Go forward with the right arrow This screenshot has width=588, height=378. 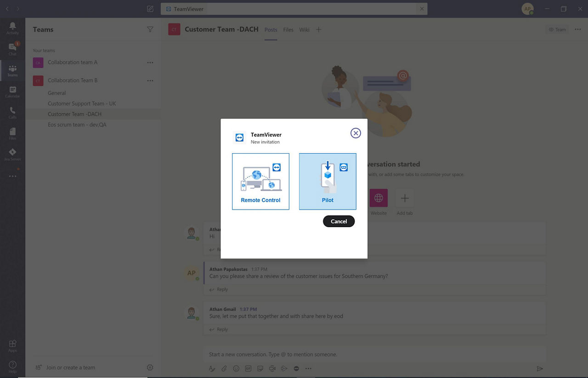[x=18, y=9]
